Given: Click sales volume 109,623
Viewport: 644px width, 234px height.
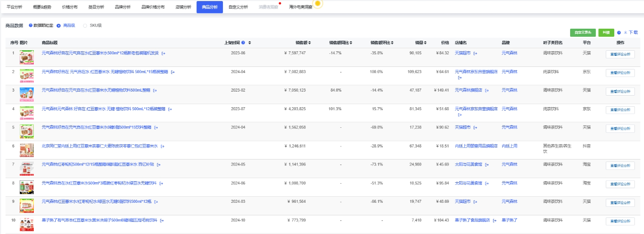Looking at the screenshot, I should click(414, 72).
